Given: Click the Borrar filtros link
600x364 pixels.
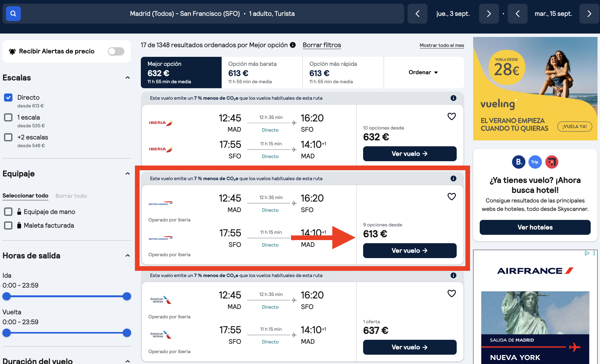Looking at the screenshot, I should point(322,45).
